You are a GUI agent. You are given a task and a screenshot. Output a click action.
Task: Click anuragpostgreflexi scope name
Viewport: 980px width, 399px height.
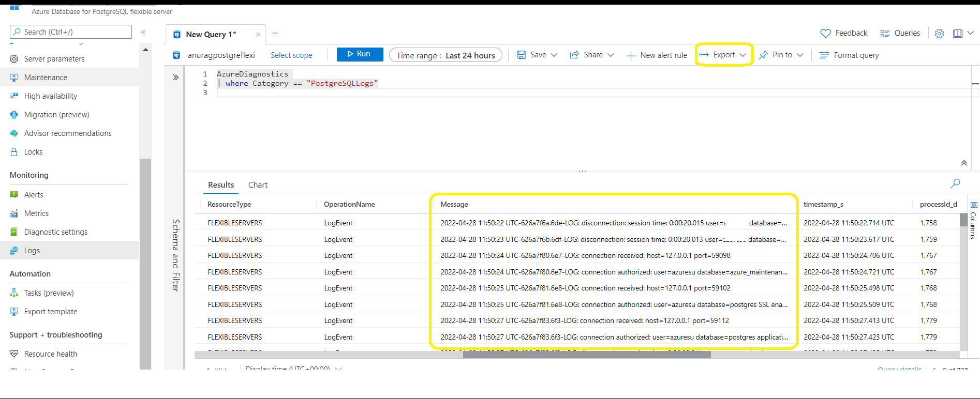221,55
